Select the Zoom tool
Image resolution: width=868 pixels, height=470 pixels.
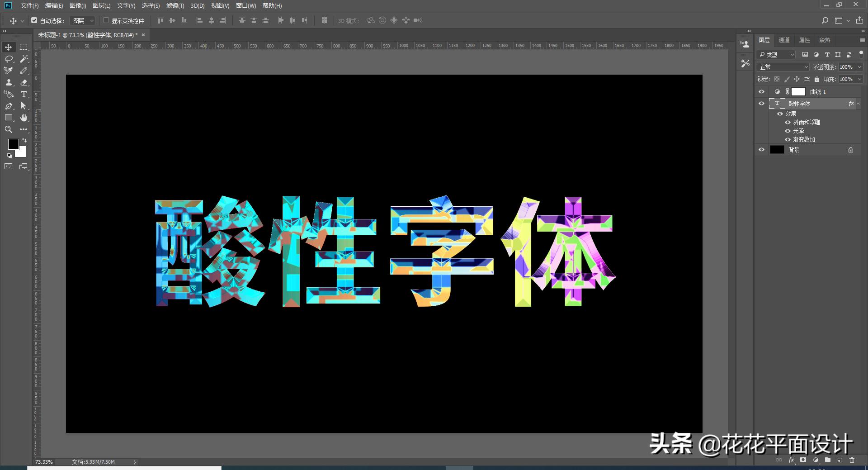8,130
